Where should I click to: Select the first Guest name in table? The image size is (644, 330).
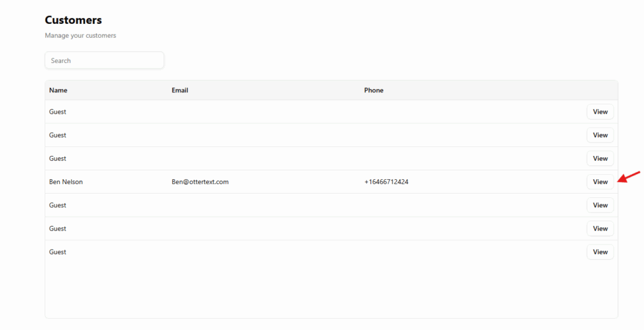58,112
